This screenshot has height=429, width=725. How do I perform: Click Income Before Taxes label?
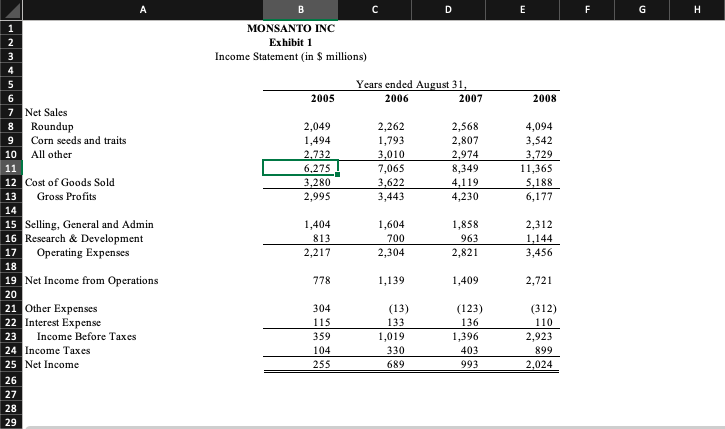tap(86, 337)
